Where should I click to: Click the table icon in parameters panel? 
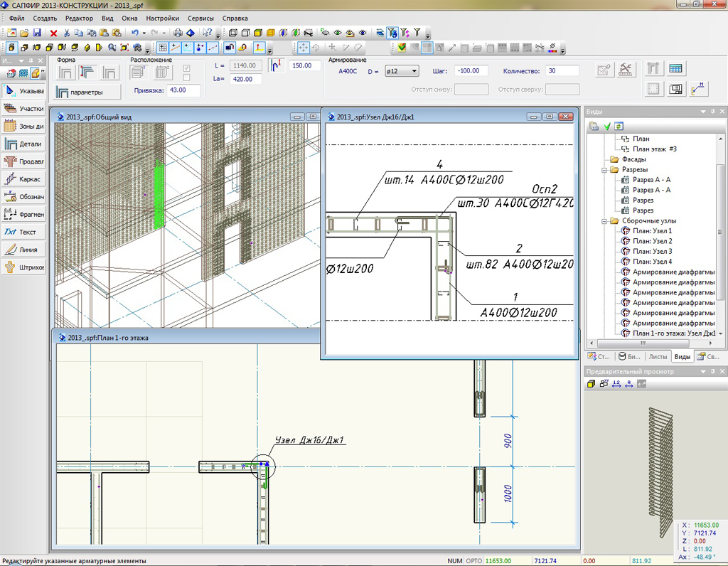pos(675,69)
